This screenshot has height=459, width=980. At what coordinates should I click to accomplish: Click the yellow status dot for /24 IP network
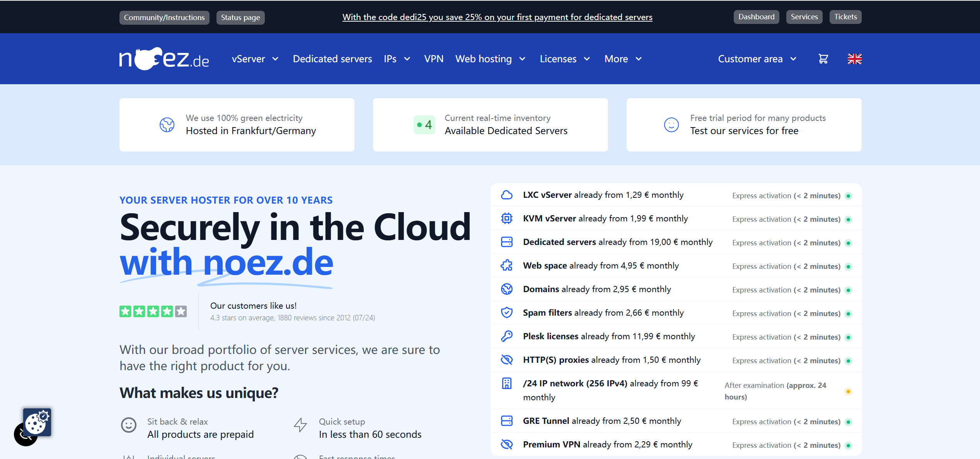point(848,391)
